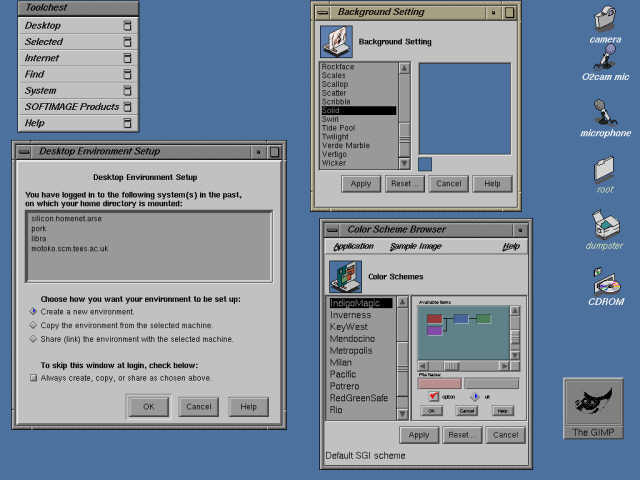Open the CDROM desktop icon

coord(604,282)
